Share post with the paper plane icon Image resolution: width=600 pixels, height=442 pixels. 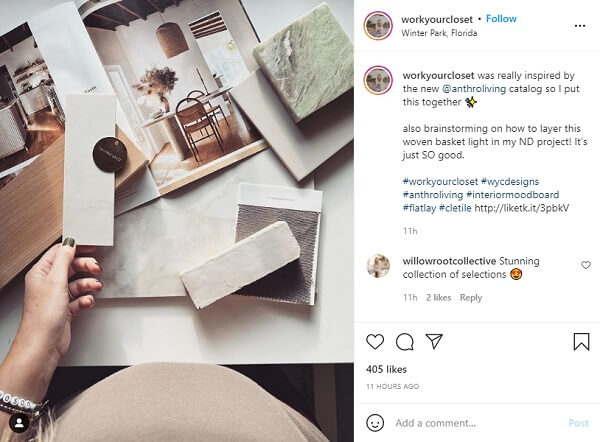(x=434, y=341)
